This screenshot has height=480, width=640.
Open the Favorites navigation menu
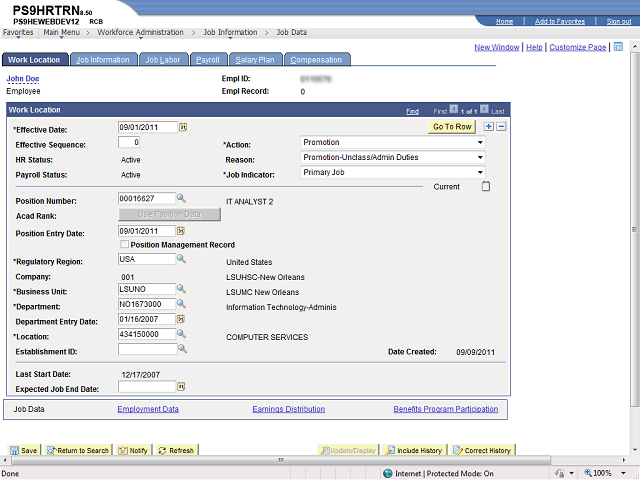(18, 32)
